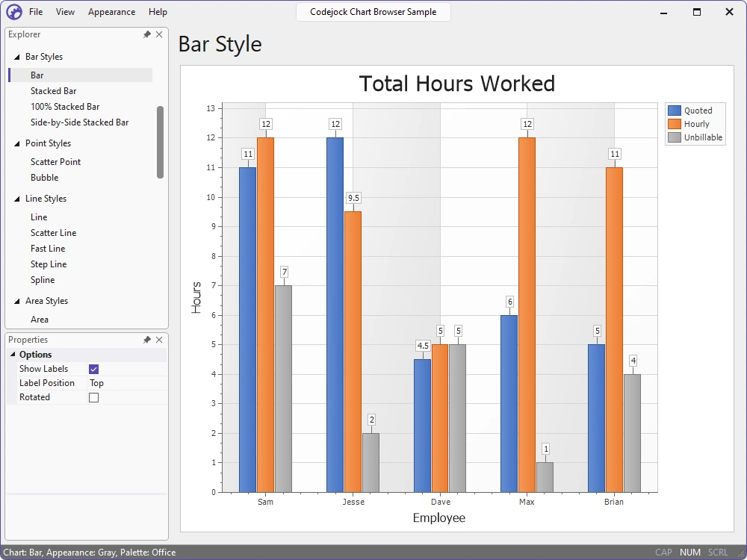The image size is (747, 560).
Task: Click the CAP status bar indicator
Action: tap(663, 553)
